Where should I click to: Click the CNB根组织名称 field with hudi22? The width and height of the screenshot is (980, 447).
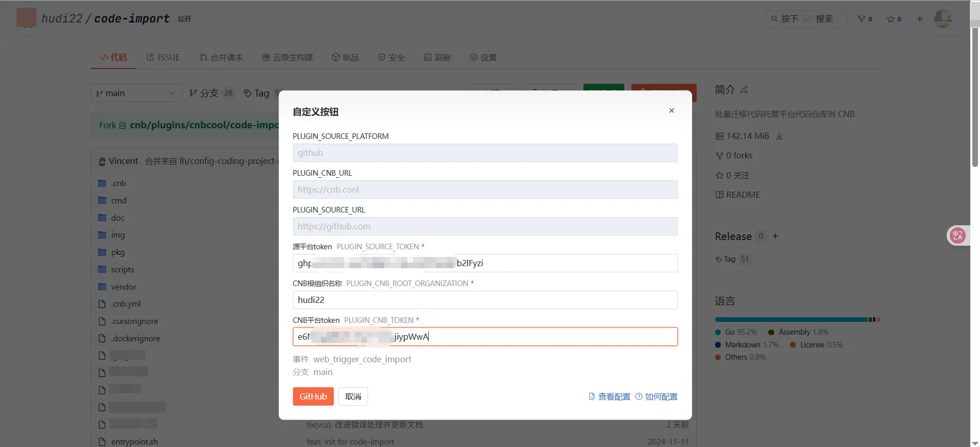pos(485,300)
